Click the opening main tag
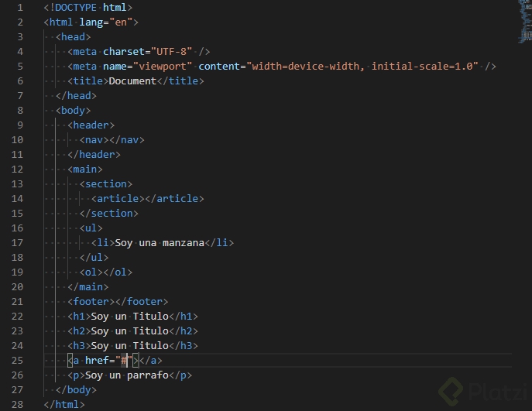532x411 pixels. pyautogui.click(x=85, y=170)
